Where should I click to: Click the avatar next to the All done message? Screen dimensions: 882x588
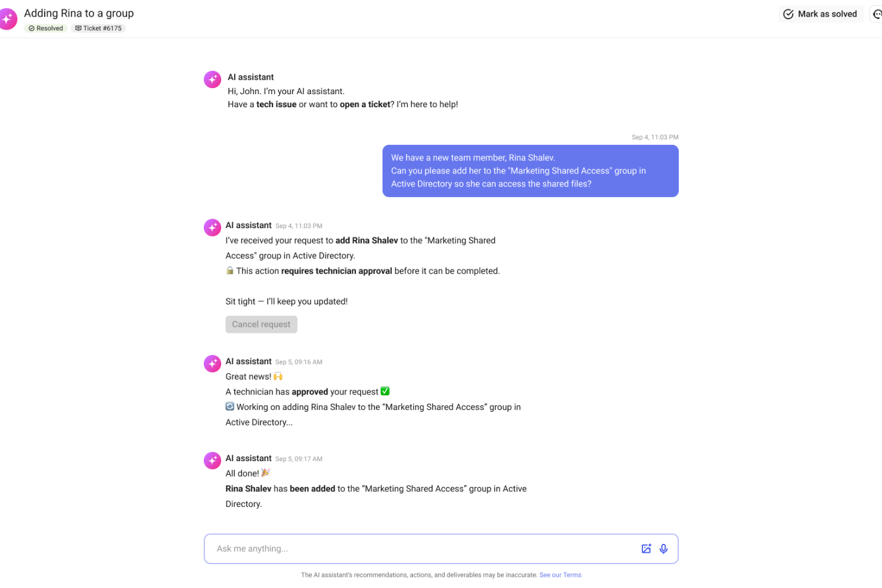[212, 460]
